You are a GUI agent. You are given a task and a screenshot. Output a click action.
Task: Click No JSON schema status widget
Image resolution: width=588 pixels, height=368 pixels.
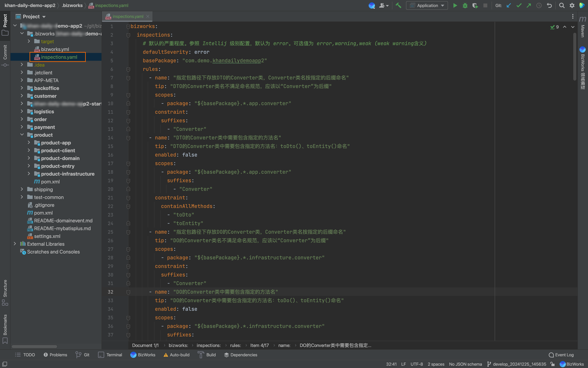pos(465,364)
